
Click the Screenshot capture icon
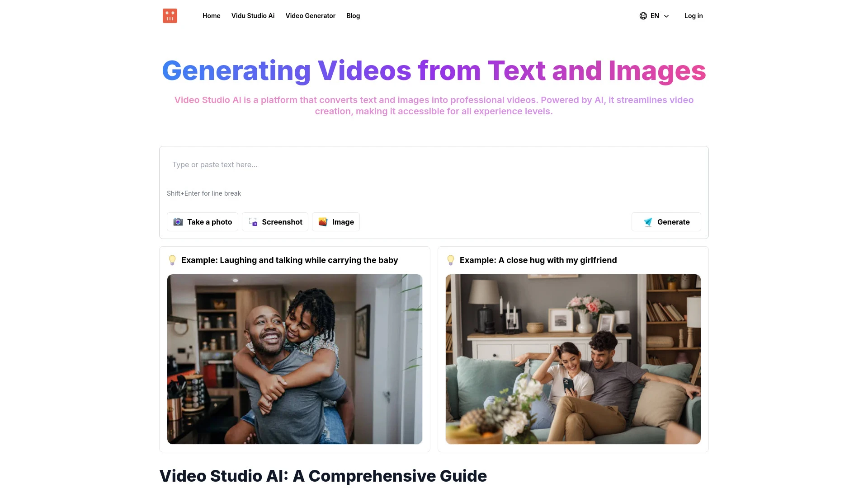click(x=252, y=222)
